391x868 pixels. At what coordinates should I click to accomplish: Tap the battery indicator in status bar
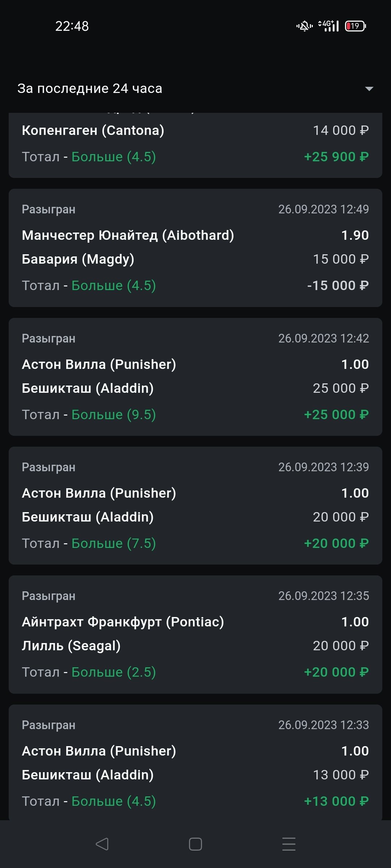[x=355, y=26]
